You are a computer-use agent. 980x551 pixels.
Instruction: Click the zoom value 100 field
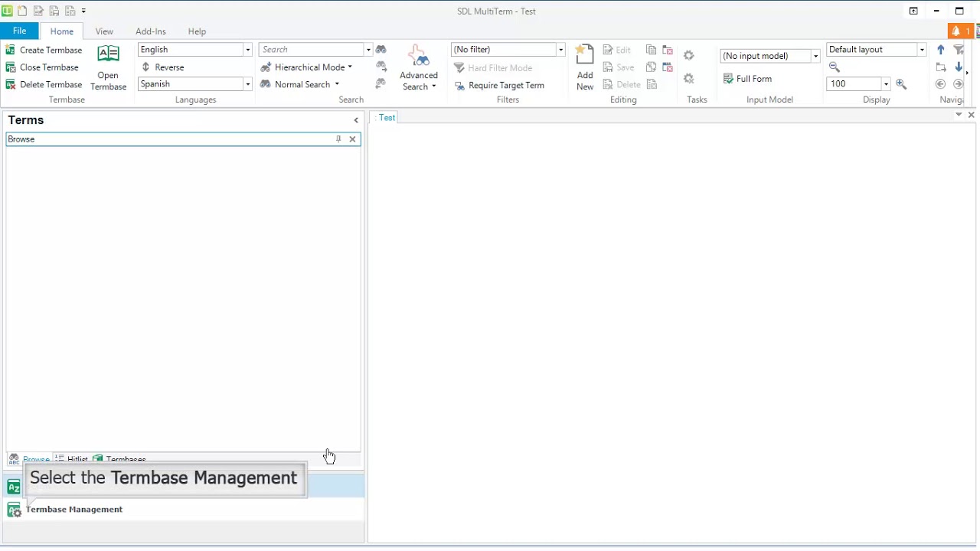[x=854, y=84]
